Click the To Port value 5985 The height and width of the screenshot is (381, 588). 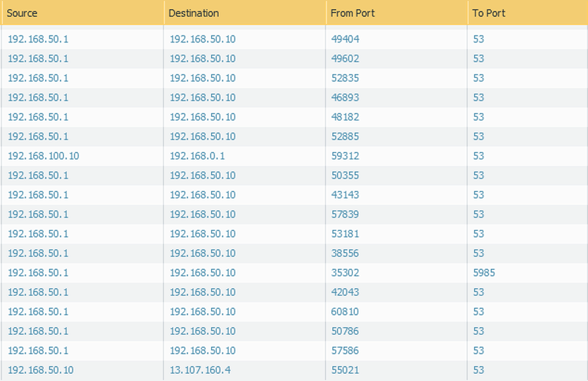pos(484,273)
